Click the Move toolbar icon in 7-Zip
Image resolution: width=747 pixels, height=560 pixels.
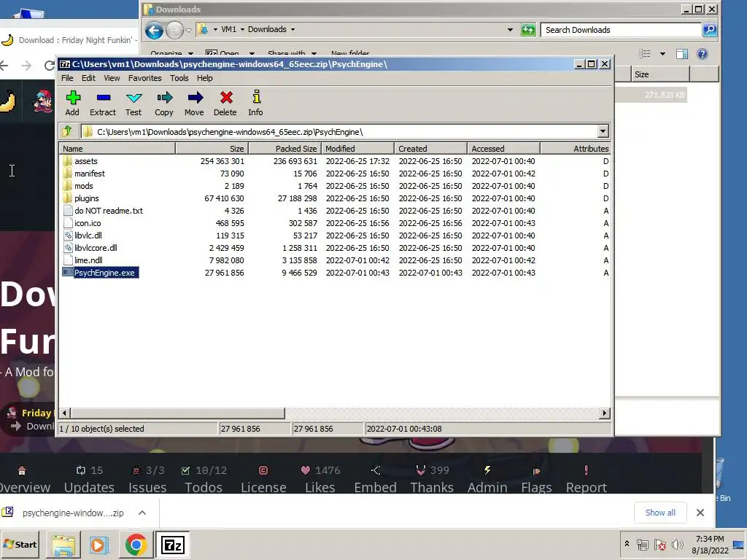(194, 104)
